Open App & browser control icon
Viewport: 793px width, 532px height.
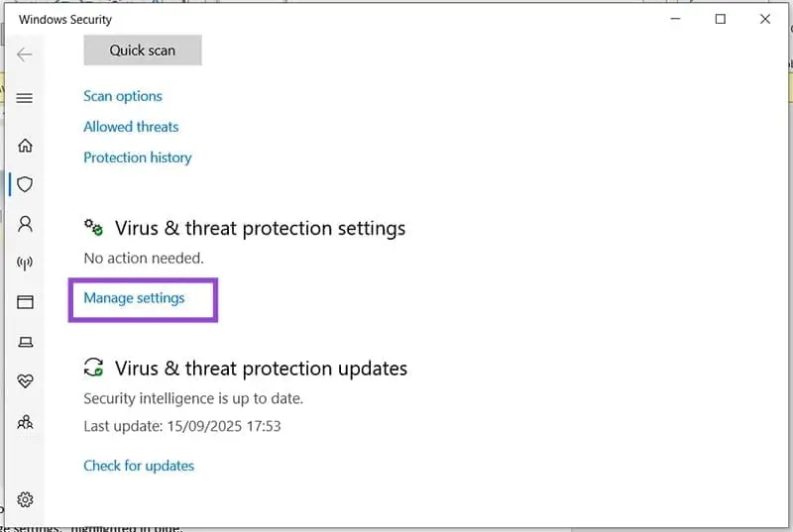(x=25, y=302)
